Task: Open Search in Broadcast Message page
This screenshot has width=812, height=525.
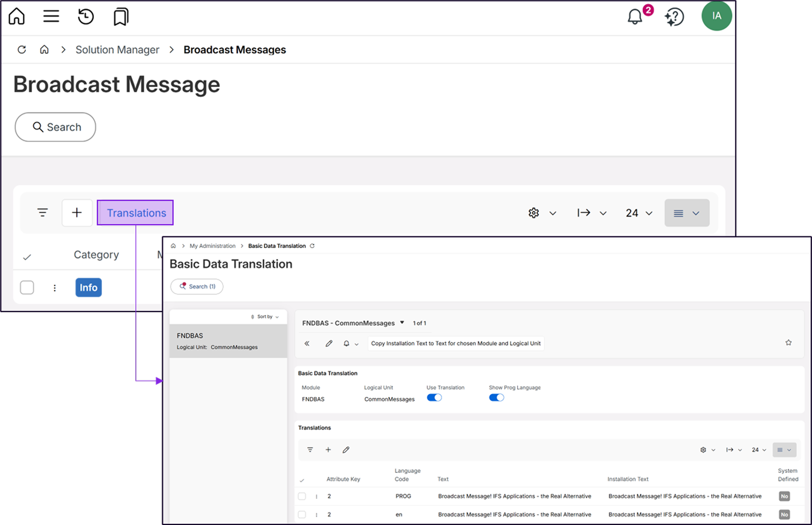Action: pyautogui.click(x=55, y=127)
